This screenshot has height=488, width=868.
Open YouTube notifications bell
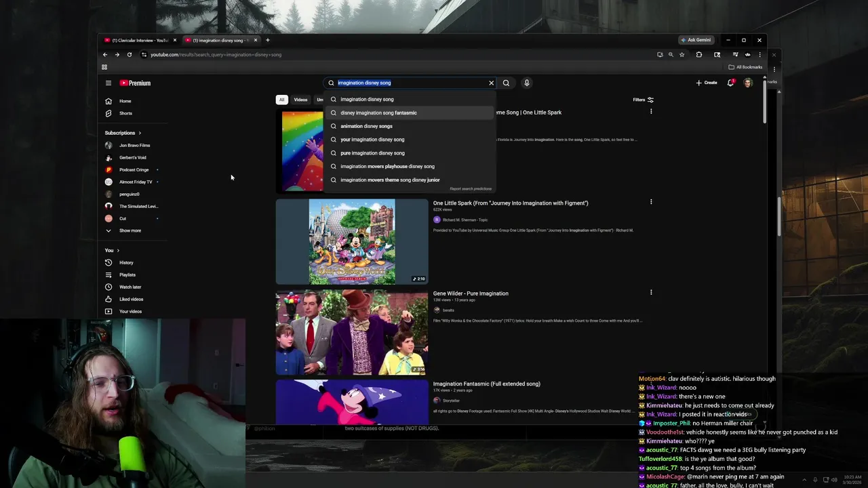click(x=730, y=83)
